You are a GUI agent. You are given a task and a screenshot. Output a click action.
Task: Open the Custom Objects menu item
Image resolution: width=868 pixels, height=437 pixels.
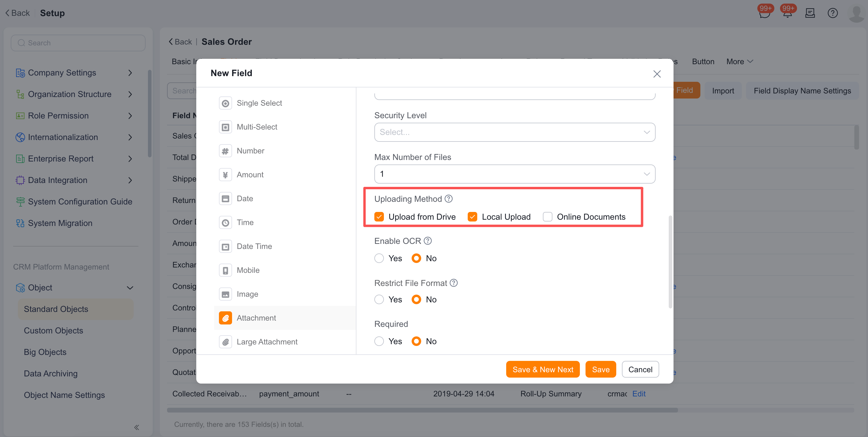click(54, 330)
